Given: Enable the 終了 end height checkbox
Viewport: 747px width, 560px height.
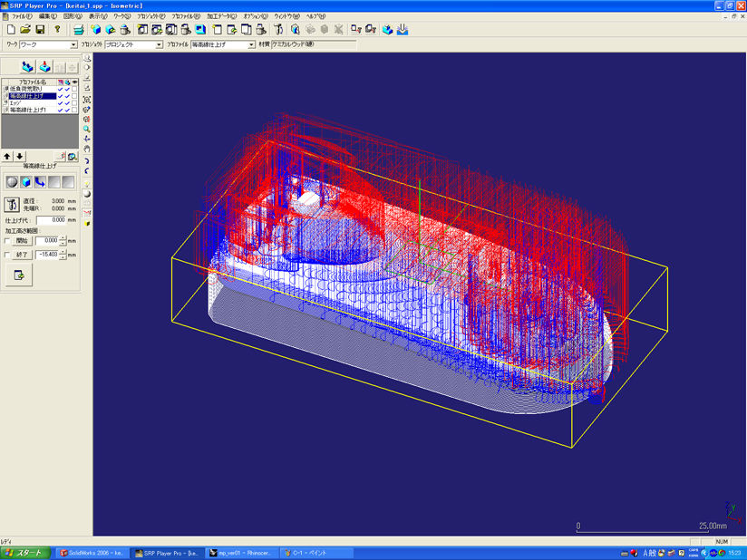Looking at the screenshot, I should 9,256.
